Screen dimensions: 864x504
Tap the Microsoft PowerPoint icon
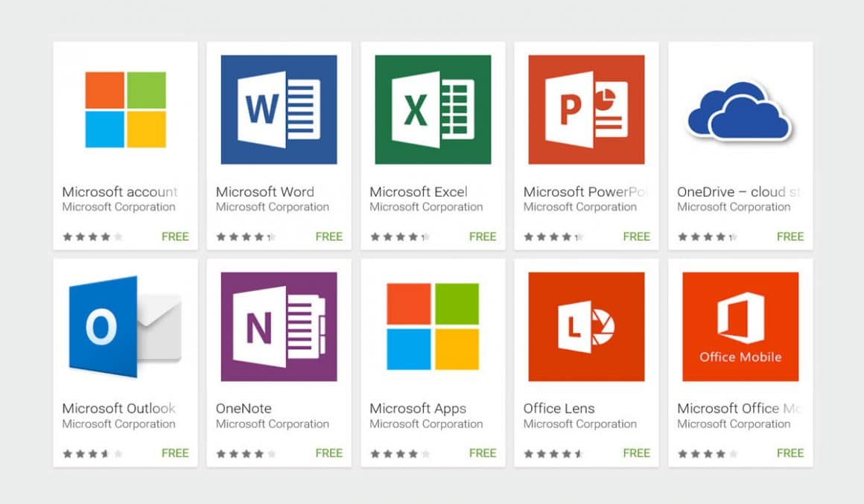pyautogui.click(x=586, y=109)
